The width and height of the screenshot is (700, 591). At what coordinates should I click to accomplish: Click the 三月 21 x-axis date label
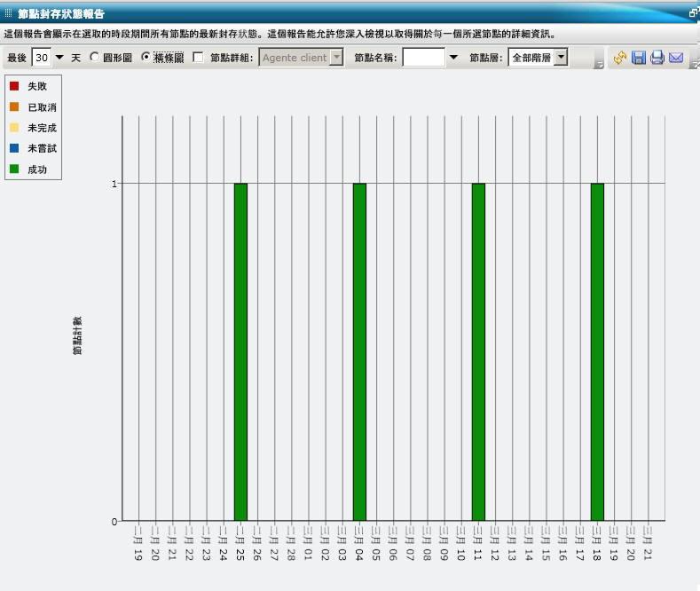[648, 543]
